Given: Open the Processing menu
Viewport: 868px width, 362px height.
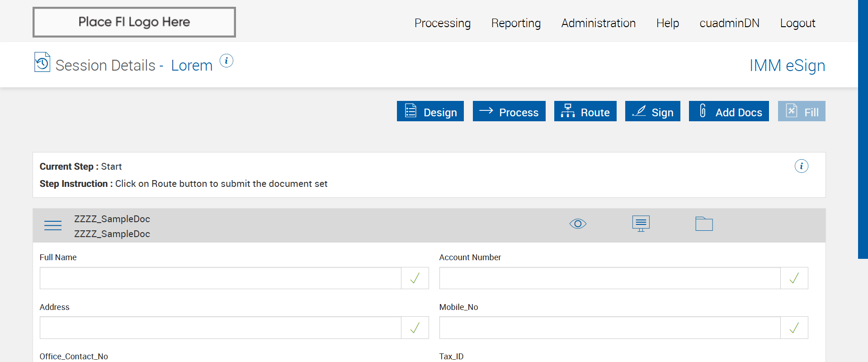Looking at the screenshot, I should pos(442,23).
